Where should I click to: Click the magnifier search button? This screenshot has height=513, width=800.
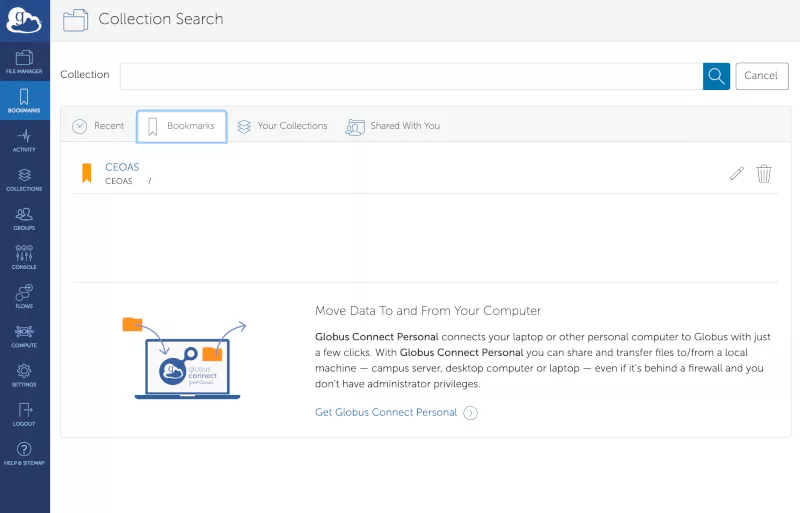(x=716, y=76)
